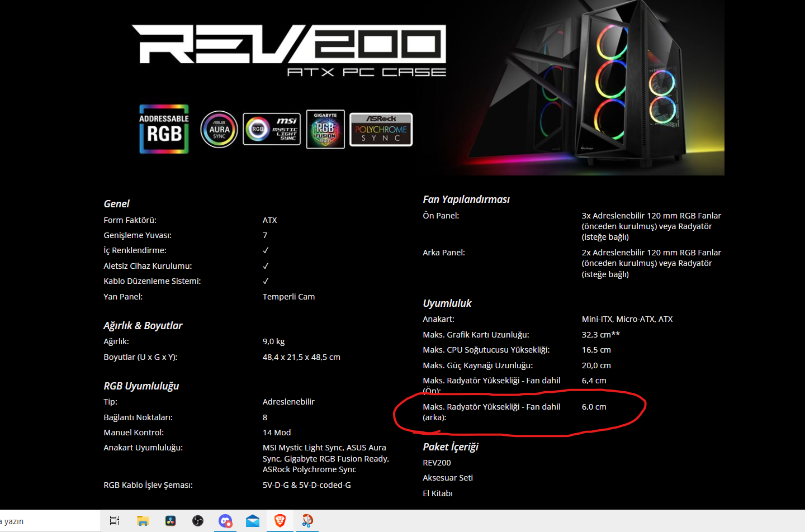This screenshot has width=805, height=532.
Task: Click the "Genel" section heading
Action: tap(116, 204)
